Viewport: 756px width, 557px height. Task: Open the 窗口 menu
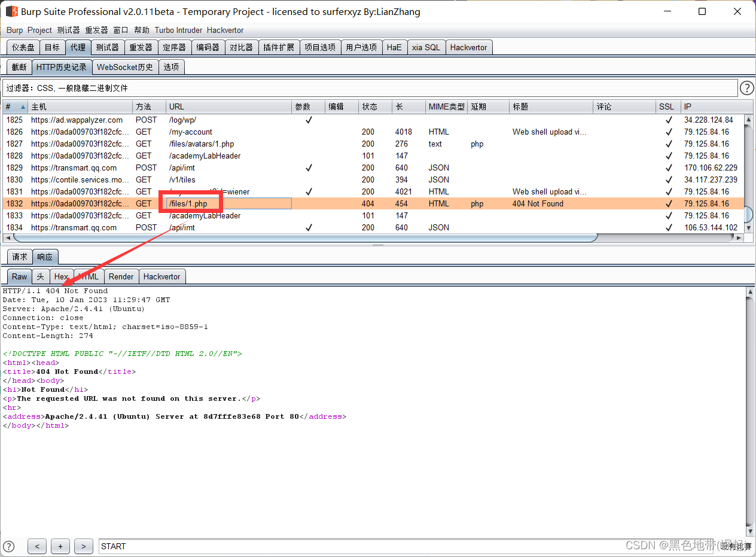[121, 30]
